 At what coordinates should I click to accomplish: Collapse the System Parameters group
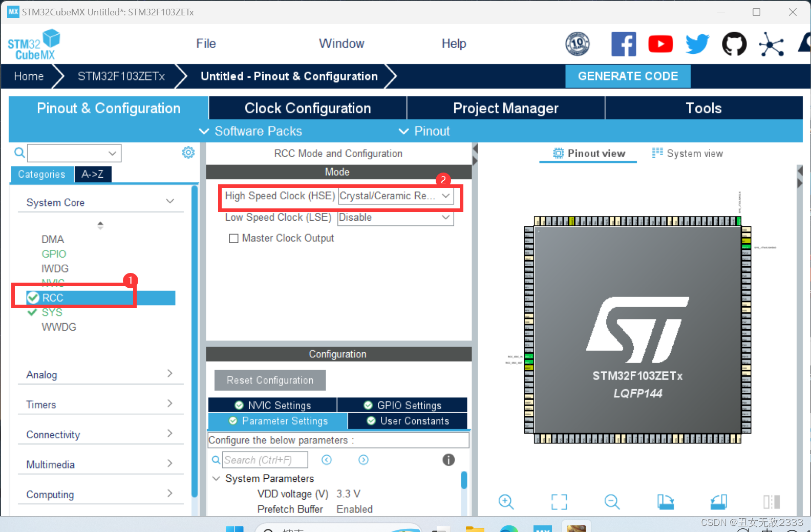[x=216, y=478]
